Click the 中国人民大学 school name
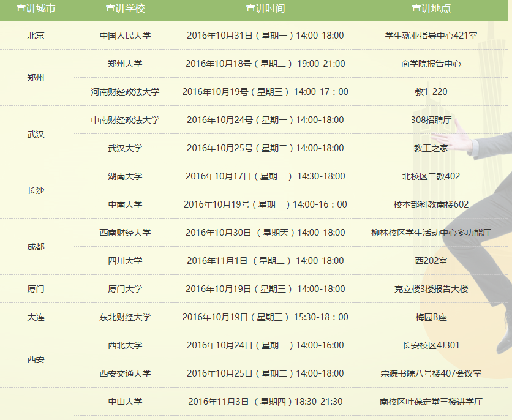This screenshot has width=512, height=420. (x=125, y=36)
